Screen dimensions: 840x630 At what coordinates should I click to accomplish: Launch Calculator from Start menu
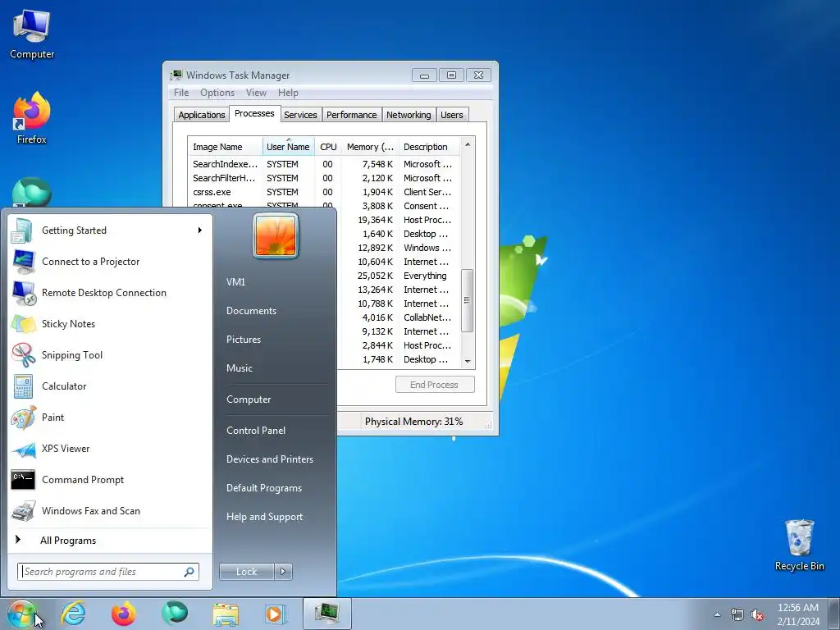coord(110,386)
